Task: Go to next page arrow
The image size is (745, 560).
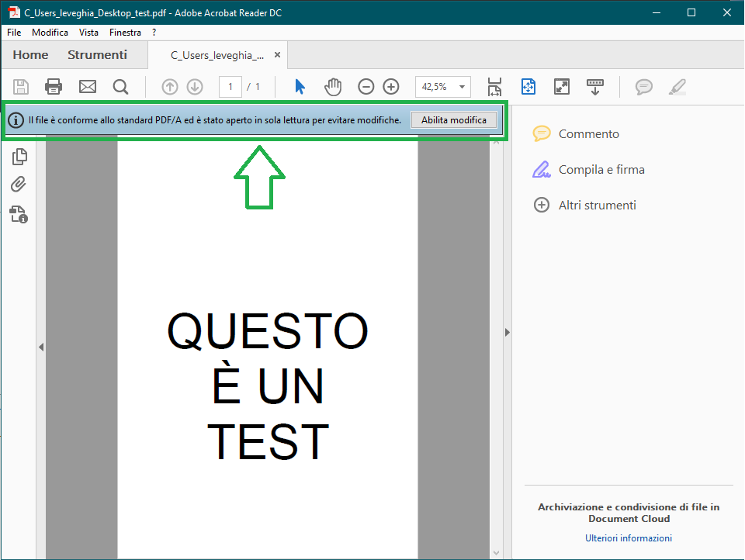Action: [x=195, y=87]
